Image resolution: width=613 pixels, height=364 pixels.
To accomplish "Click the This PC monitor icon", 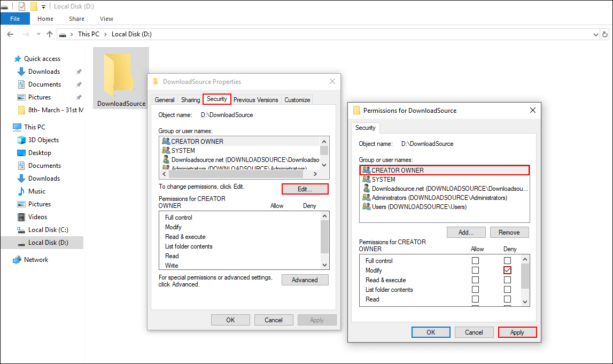I will point(17,127).
